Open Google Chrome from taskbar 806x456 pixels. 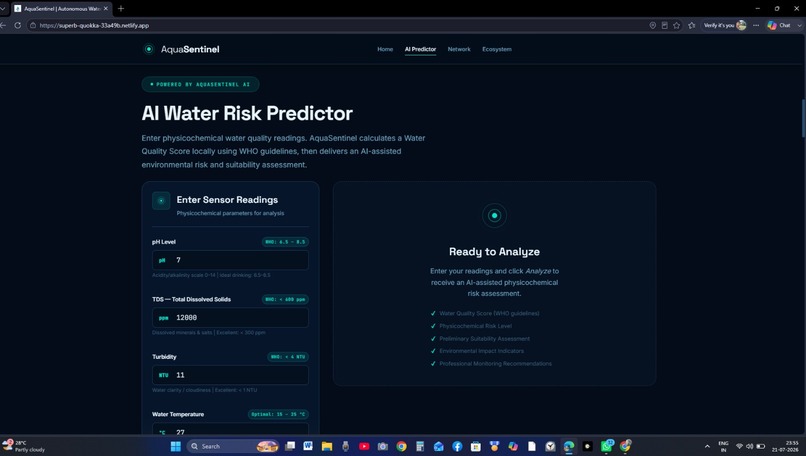point(401,446)
